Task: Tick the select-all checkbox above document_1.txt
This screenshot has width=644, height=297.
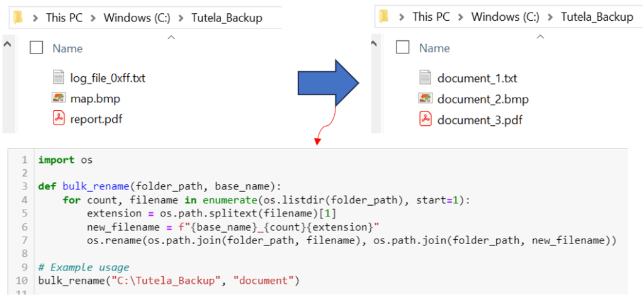Action: (x=403, y=47)
